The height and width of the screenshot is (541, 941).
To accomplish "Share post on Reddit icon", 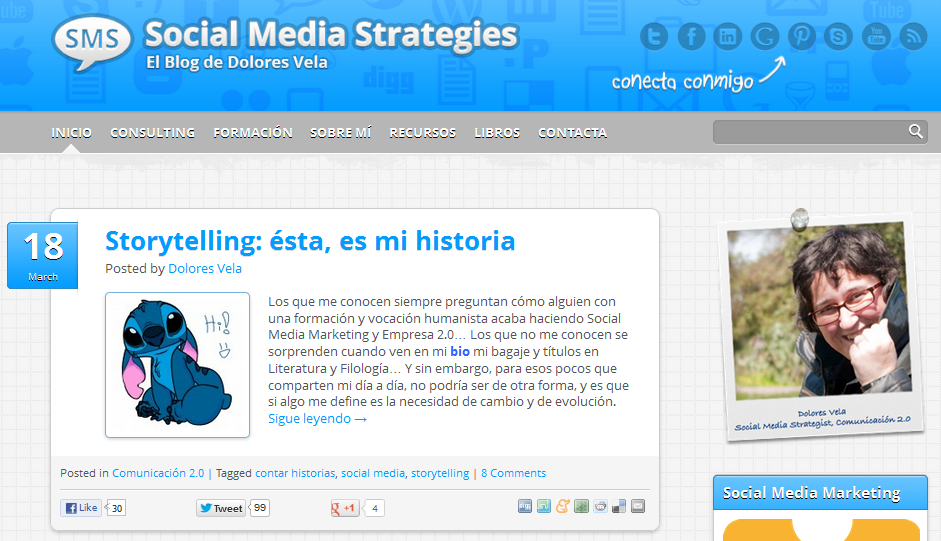I will (600, 506).
